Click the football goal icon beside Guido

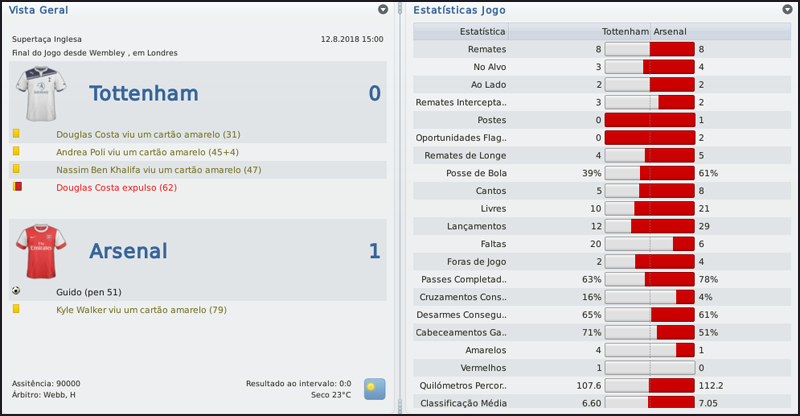click(x=16, y=291)
